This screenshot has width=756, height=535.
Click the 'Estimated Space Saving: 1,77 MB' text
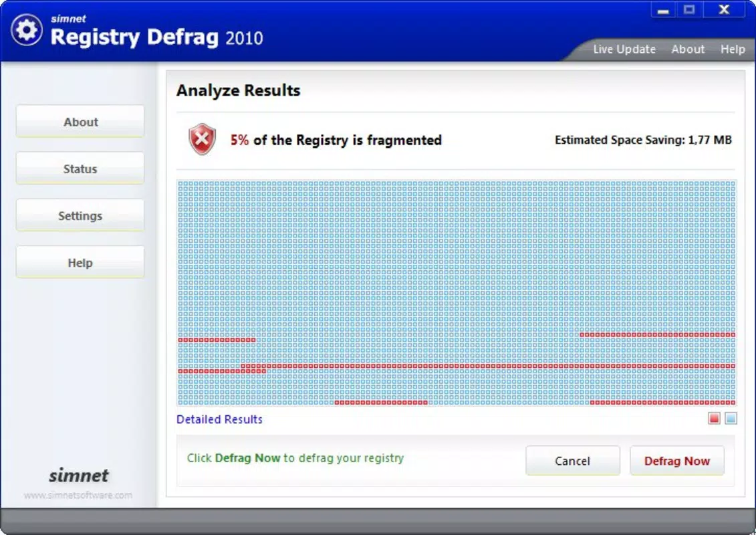(643, 140)
